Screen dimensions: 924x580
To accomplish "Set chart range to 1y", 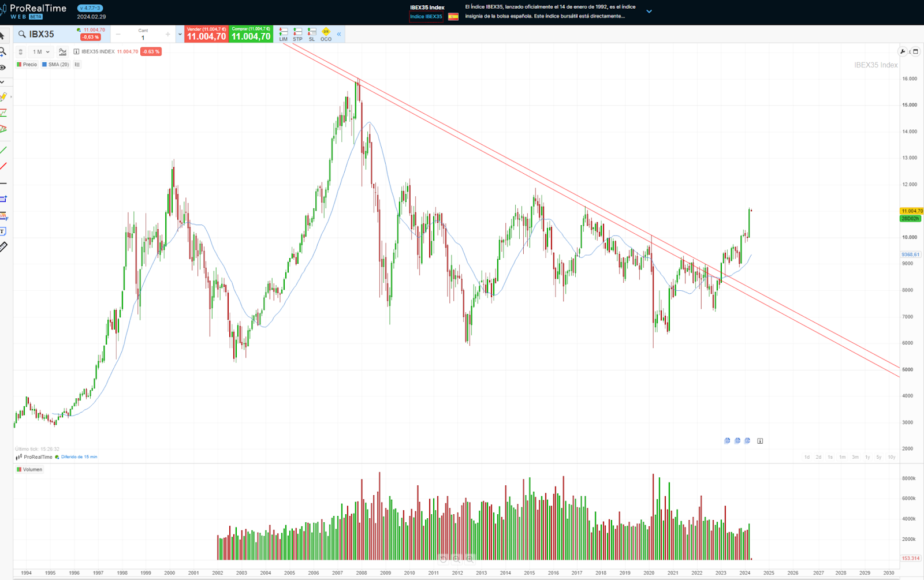I will 867,457.
